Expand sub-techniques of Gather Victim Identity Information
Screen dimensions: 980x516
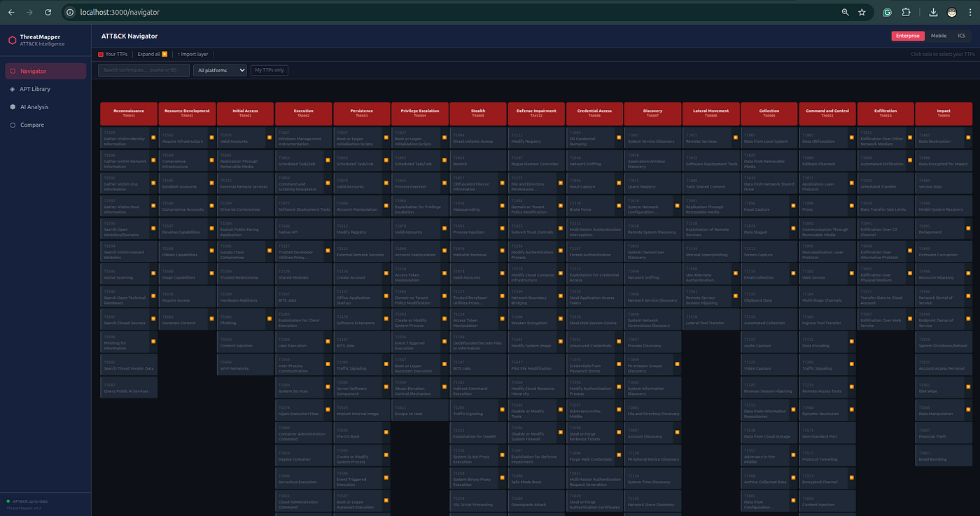[153, 138]
